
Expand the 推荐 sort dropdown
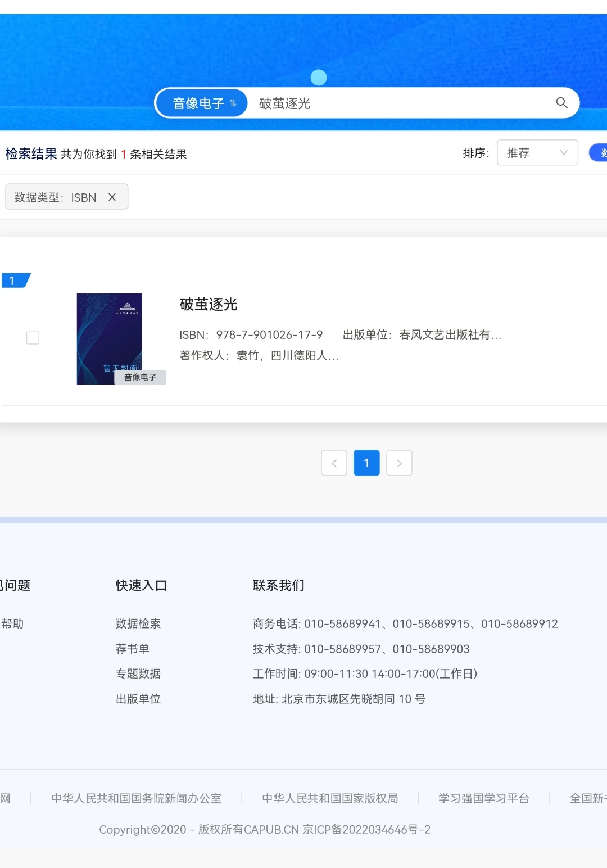[x=537, y=153]
